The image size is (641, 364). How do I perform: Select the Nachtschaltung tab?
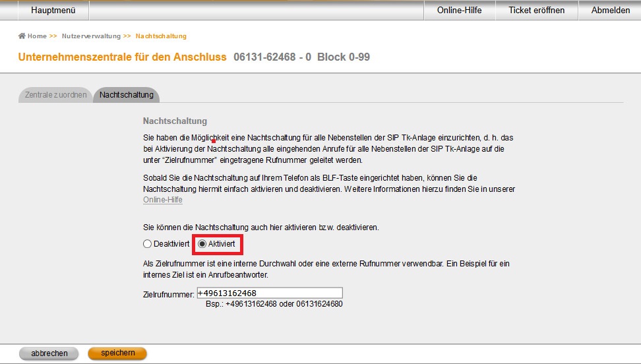(x=127, y=95)
